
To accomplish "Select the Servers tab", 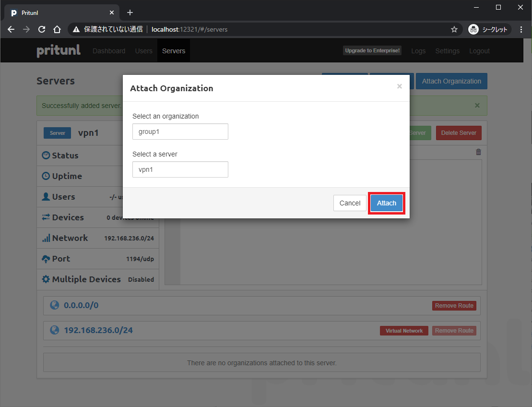I will 174,51.
